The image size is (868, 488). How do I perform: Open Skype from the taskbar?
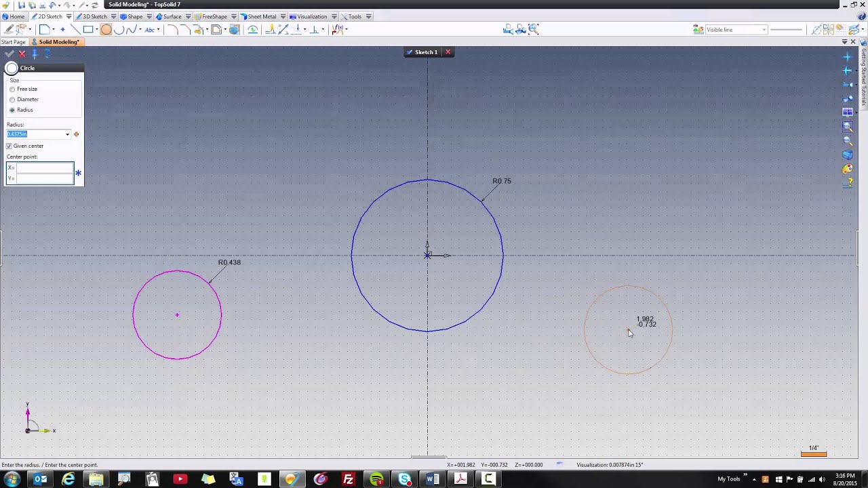point(404,479)
